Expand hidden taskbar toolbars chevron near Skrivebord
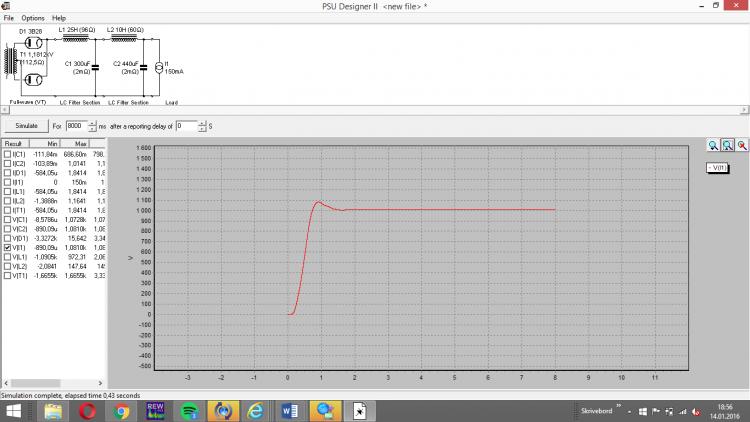This screenshot has height=422, width=750. (x=618, y=407)
